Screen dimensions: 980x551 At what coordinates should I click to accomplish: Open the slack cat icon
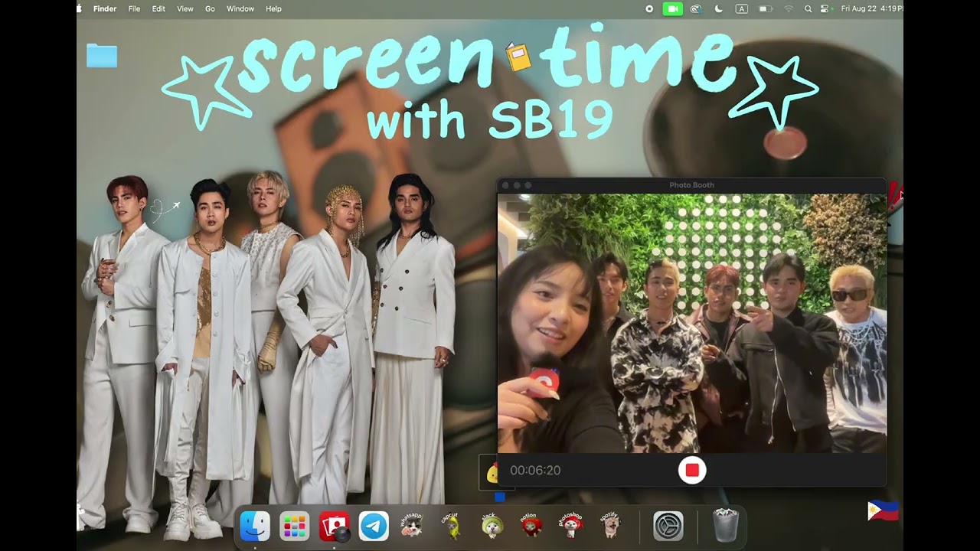click(492, 525)
